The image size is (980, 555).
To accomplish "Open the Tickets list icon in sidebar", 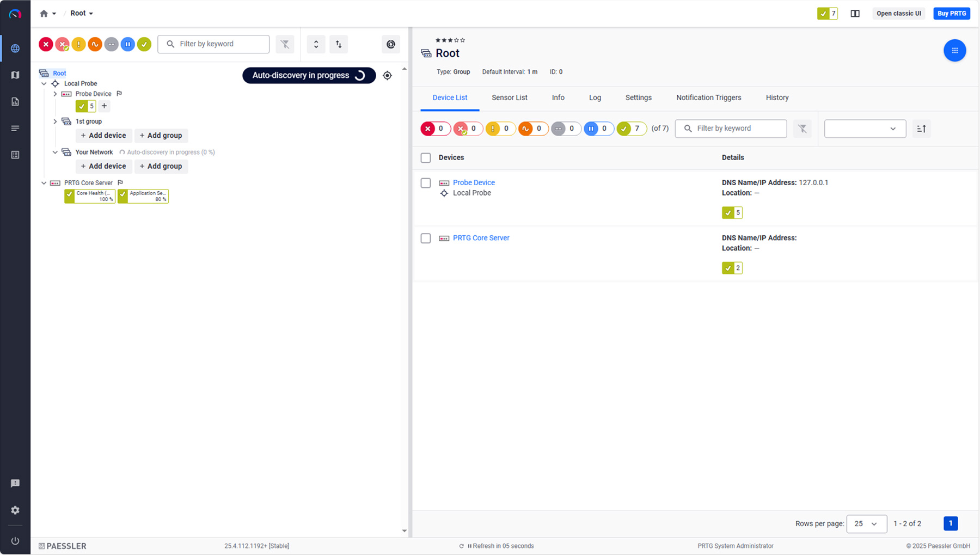I will 15,155.
